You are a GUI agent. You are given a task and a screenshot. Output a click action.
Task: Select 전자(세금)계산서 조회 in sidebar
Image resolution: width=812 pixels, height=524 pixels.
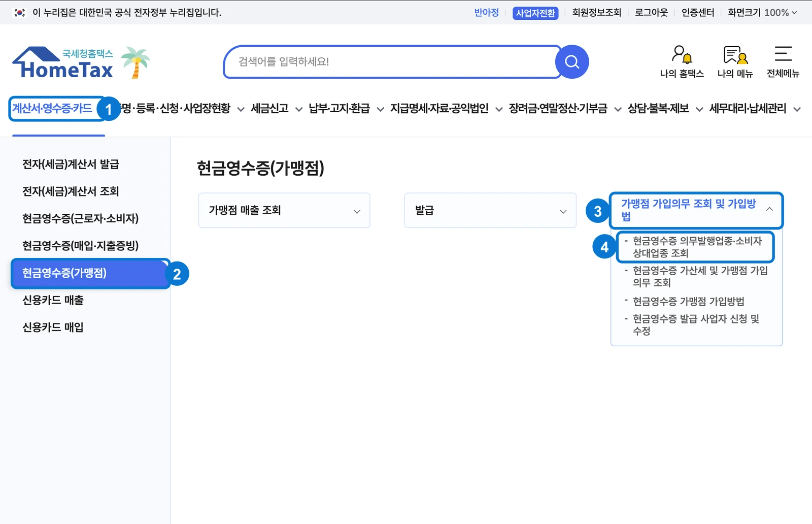coord(71,191)
